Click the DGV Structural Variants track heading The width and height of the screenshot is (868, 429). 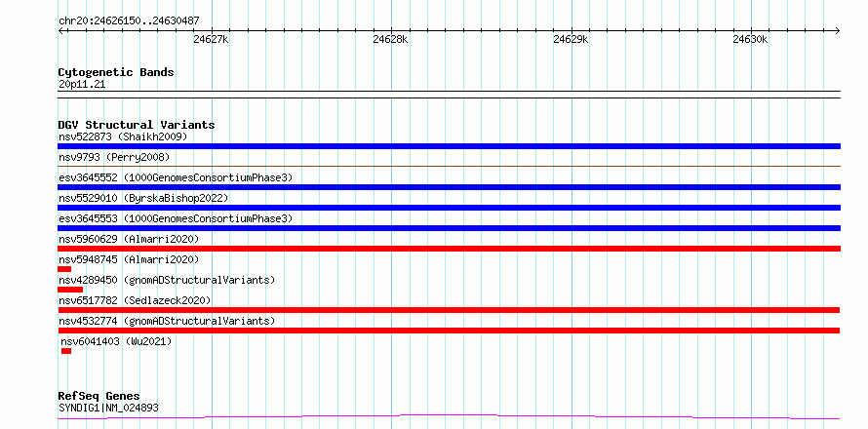(137, 125)
